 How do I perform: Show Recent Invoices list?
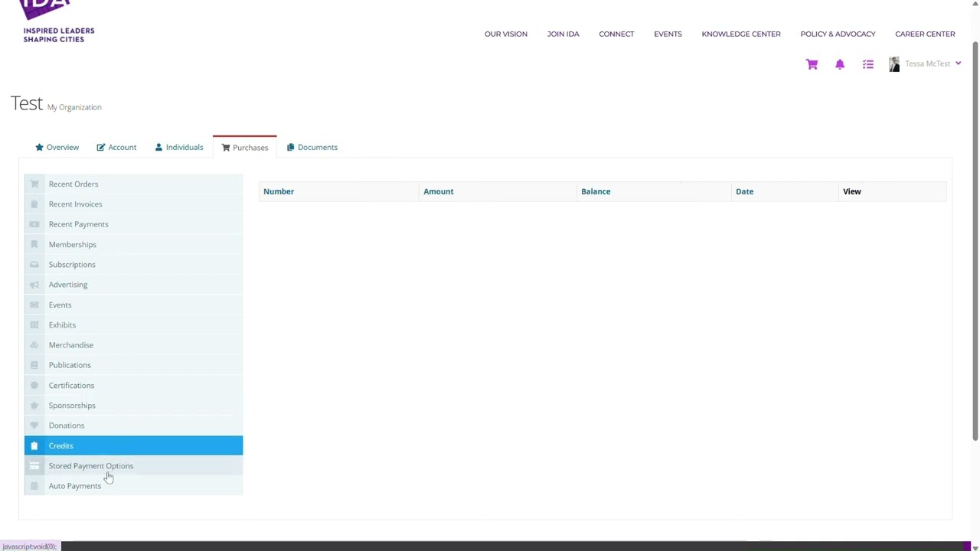(133, 204)
